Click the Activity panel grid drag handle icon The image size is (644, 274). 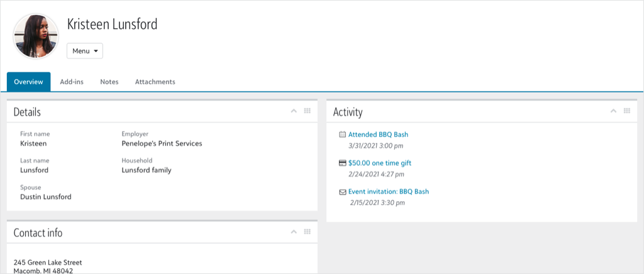click(626, 111)
